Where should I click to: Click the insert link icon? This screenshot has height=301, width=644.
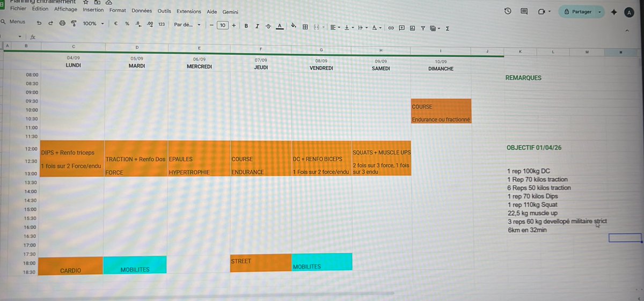(x=391, y=28)
